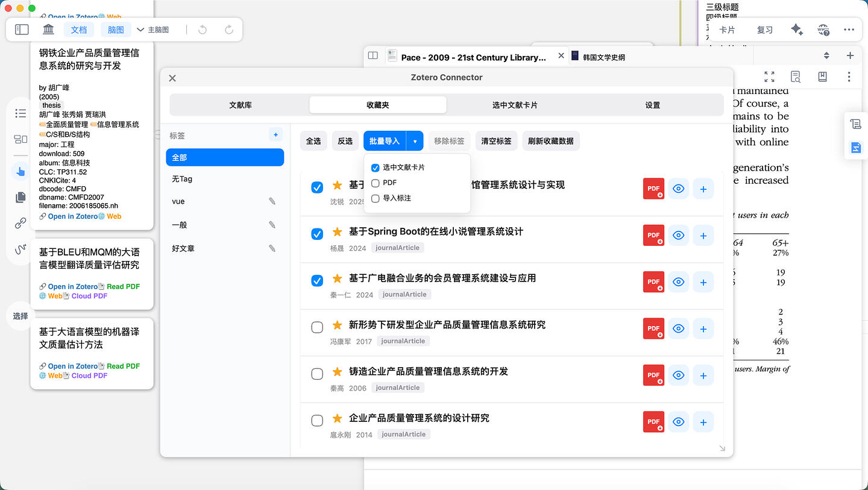Switch to the 文献库 tab
The image size is (868, 490).
[240, 105]
